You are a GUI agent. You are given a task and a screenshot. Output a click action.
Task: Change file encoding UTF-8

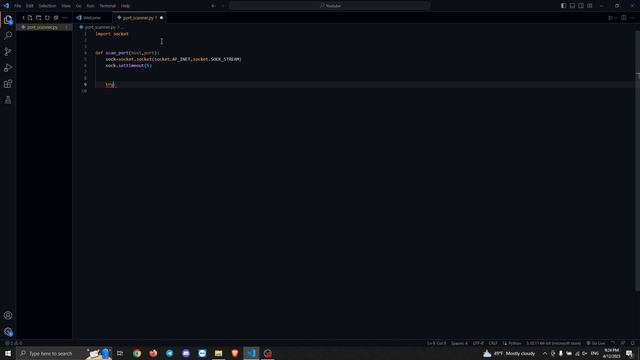(478, 343)
